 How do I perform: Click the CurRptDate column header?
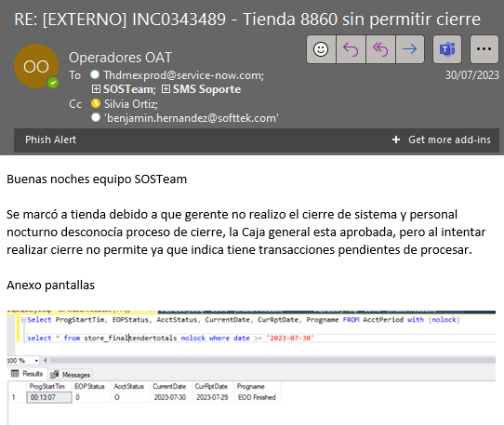[213, 387]
